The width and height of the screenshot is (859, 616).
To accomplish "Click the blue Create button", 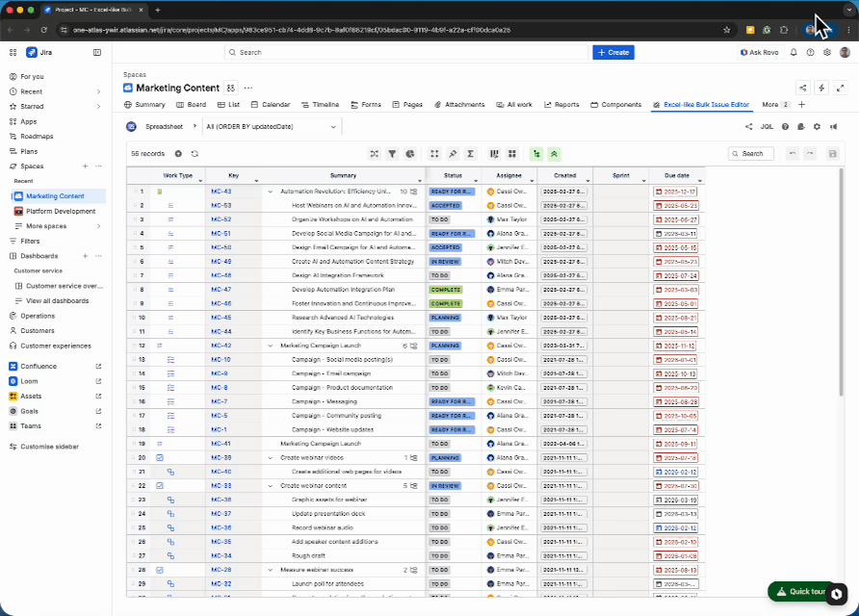I will 613,52.
